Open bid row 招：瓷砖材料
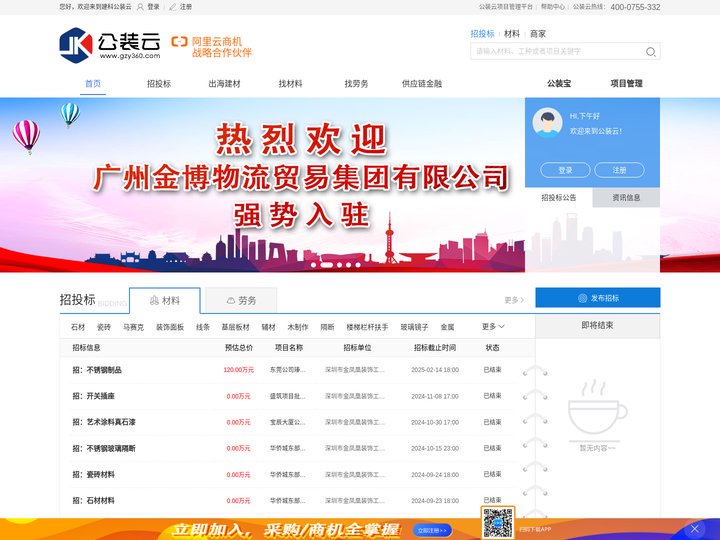The width and height of the screenshot is (720, 540). (93, 474)
